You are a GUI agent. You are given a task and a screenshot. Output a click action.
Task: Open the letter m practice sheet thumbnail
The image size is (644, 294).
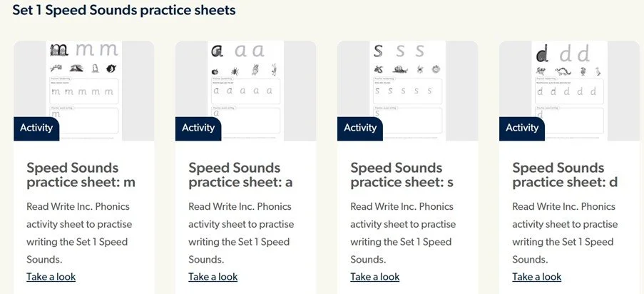coord(84,91)
